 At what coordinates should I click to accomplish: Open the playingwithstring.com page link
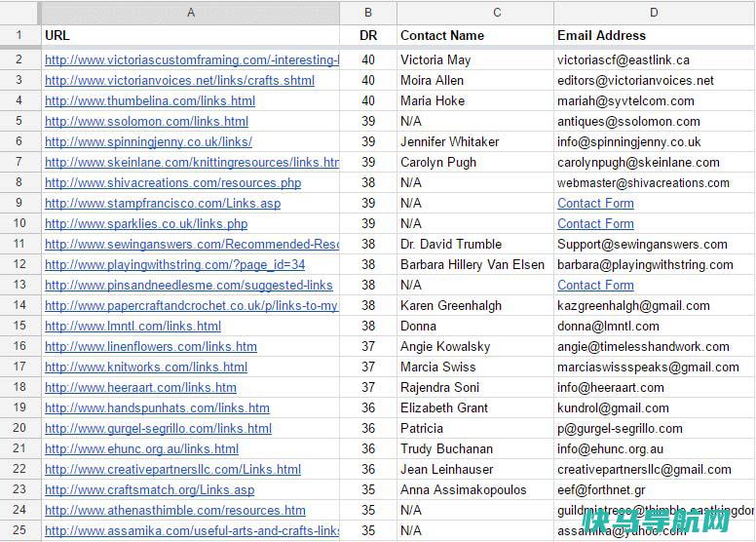pyautogui.click(x=174, y=264)
